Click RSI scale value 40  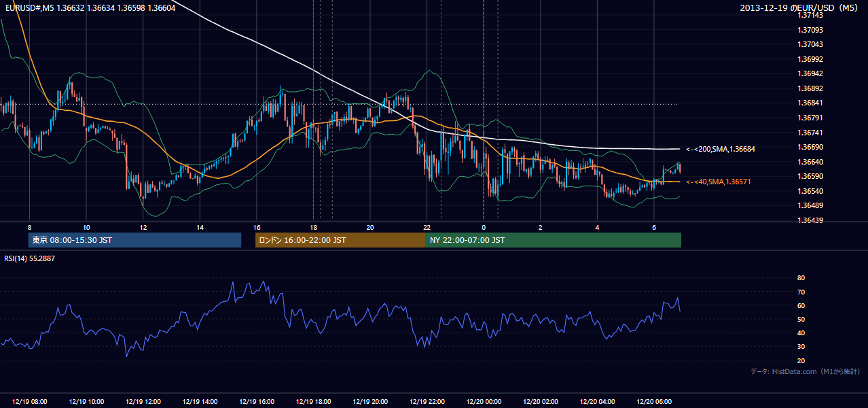[x=801, y=333]
